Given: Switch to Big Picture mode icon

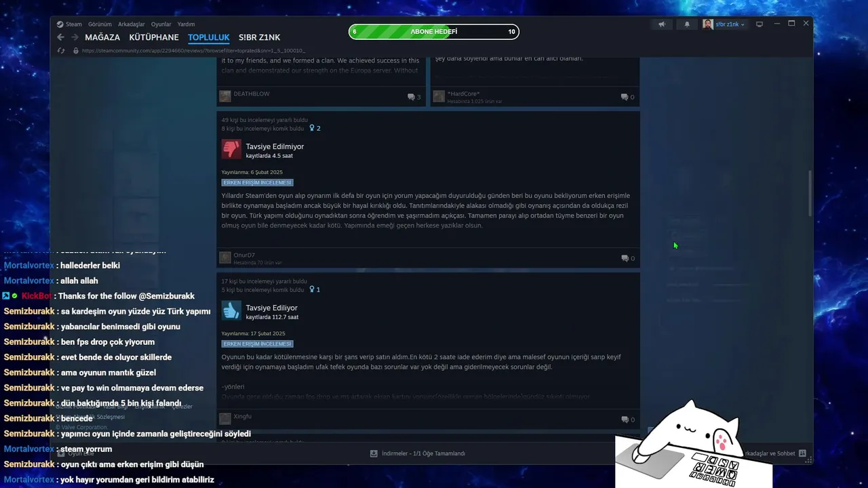Looking at the screenshot, I should pos(759,24).
